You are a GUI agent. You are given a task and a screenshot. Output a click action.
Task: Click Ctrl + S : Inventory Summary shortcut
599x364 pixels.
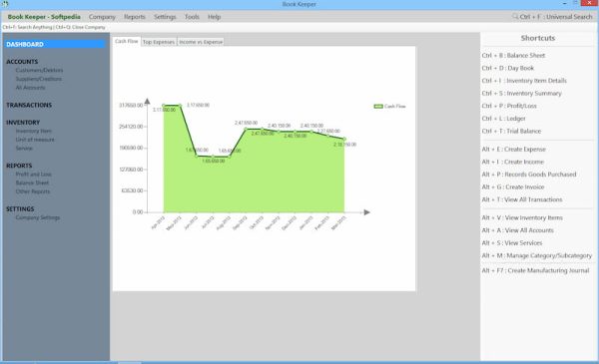pyautogui.click(x=521, y=93)
